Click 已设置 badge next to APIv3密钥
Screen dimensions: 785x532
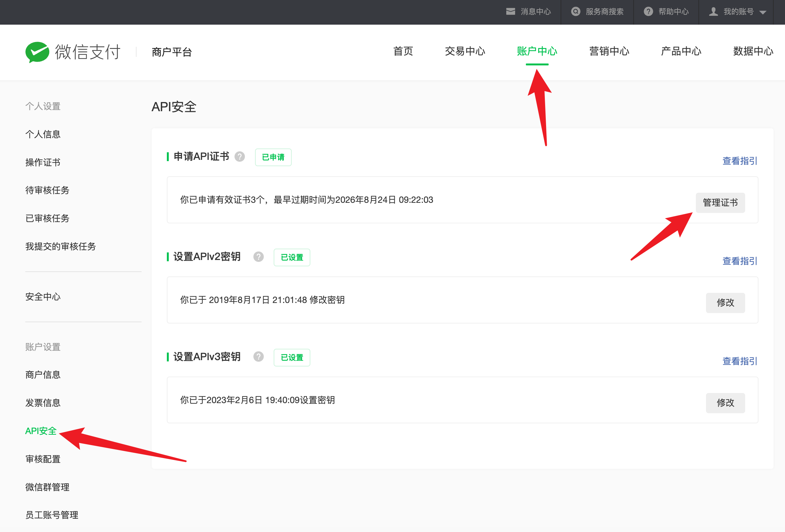tap(292, 358)
